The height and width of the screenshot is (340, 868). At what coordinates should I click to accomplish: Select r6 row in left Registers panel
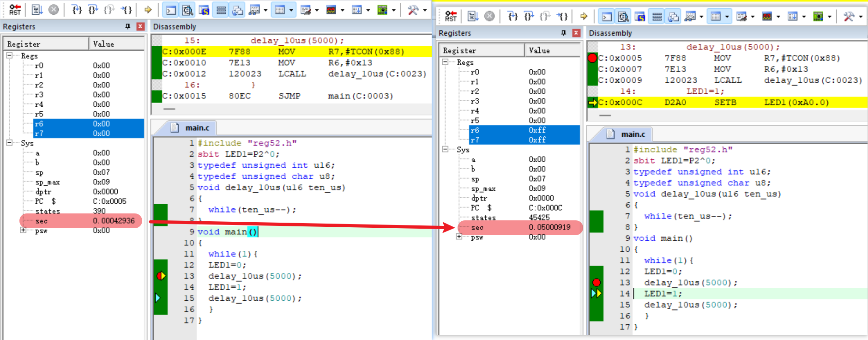pyautogui.click(x=89, y=123)
